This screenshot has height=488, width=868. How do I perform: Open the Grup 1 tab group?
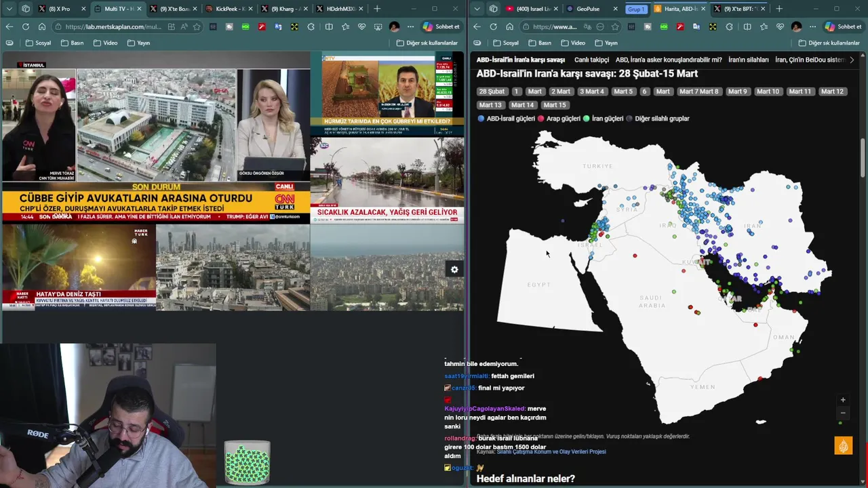pos(636,9)
